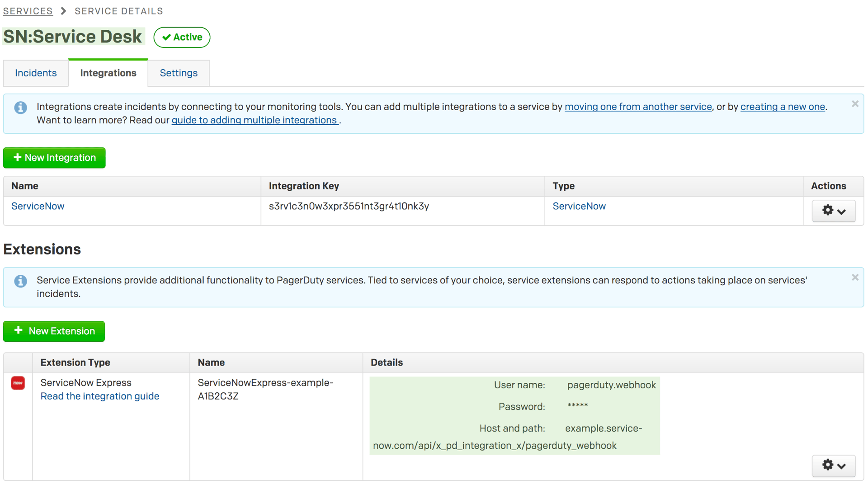Click the Active status badge
Viewport: 868px width, 484px height.
(x=182, y=37)
